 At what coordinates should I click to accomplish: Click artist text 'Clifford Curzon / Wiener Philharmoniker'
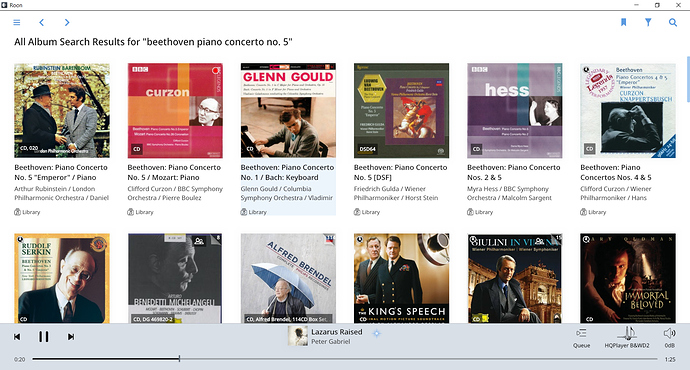[x=616, y=193]
